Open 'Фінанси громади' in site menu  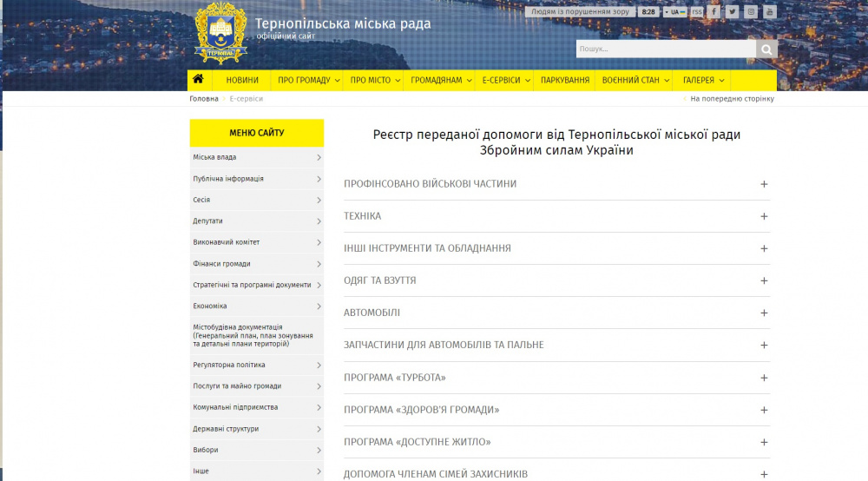point(257,264)
